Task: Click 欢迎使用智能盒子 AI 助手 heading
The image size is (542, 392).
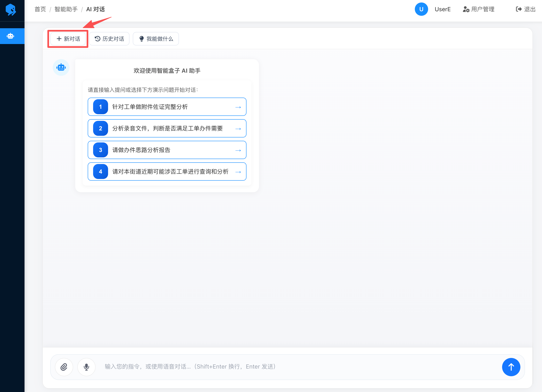Action: 167,71
